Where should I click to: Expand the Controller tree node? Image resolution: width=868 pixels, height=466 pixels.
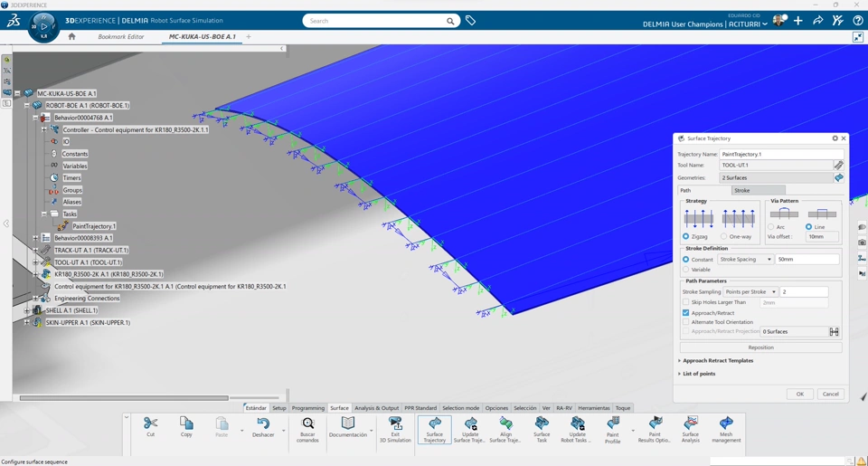pyautogui.click(x=43, y=129)
